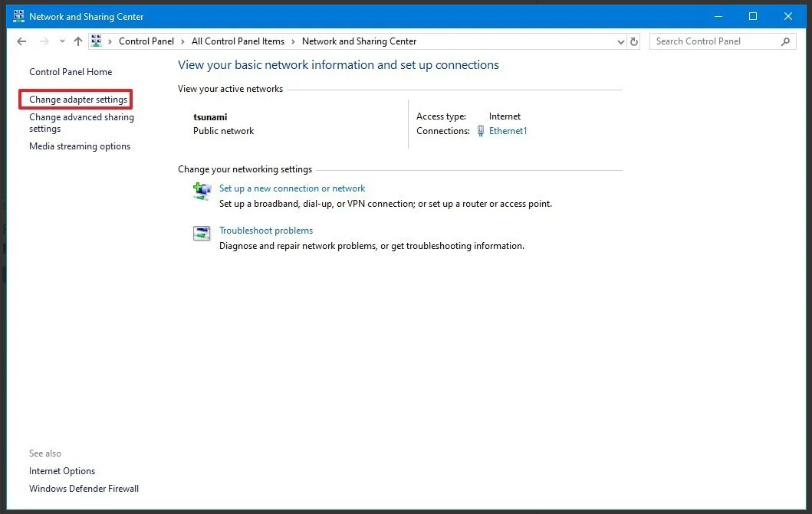Select Control Panel breadcrumb item
Image resolution: width=812 pixels, height=514 pixels.
pyautogui.click(x=146, y=41)
